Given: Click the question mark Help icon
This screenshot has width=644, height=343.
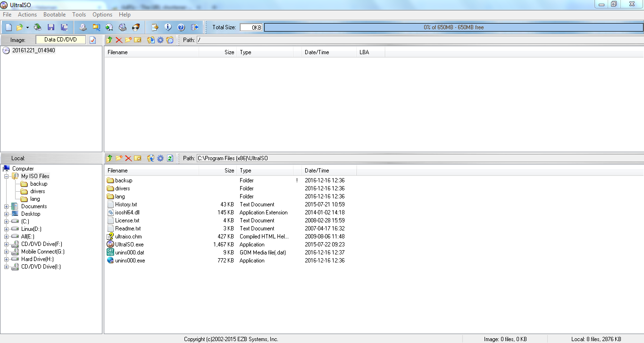Looking at the screenshot, I should pos(181,27).
